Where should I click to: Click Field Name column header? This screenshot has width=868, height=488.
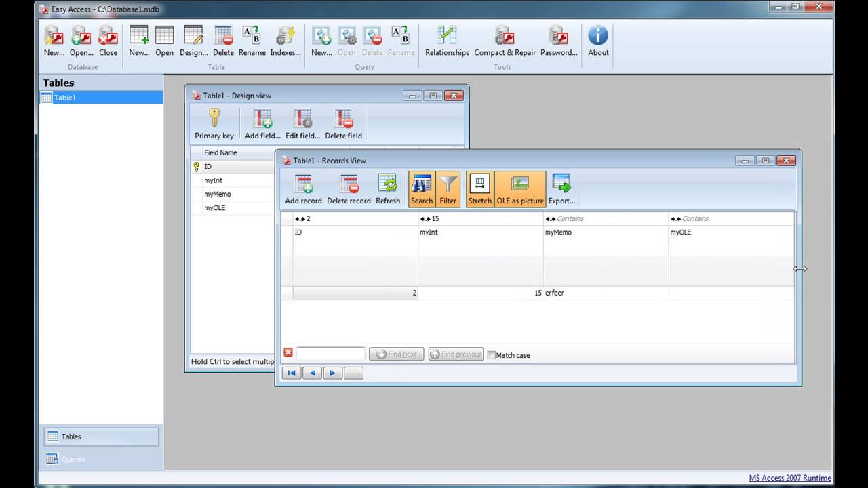[x=237, y=152]
